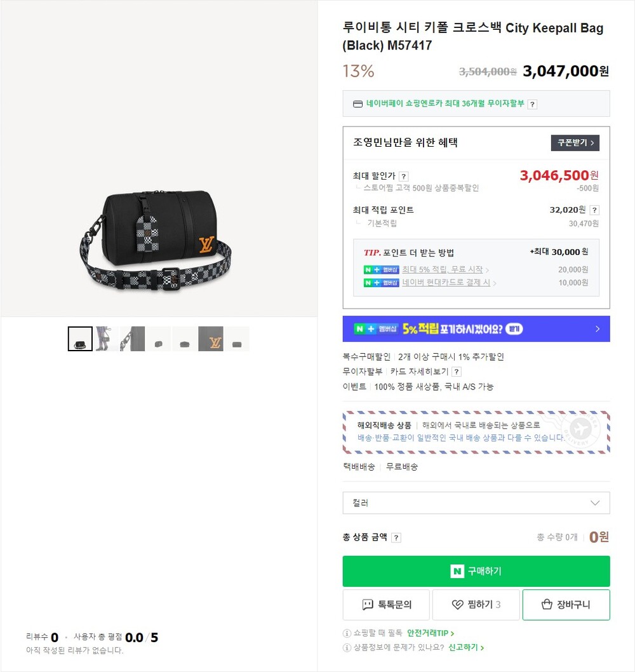The width and height of the screenshot is (635, 672).
Task: Add item to 장바구니 cart
Action: point(566,605)
